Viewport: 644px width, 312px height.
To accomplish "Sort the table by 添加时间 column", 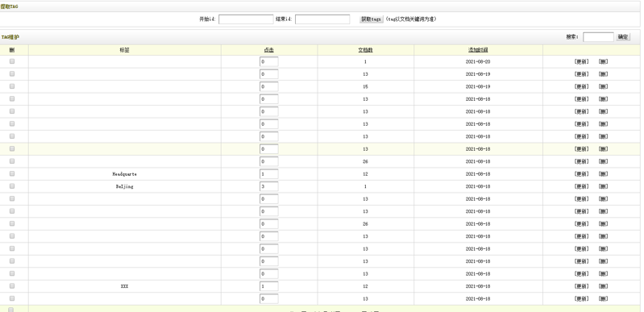I will click(x=478, y=50).
